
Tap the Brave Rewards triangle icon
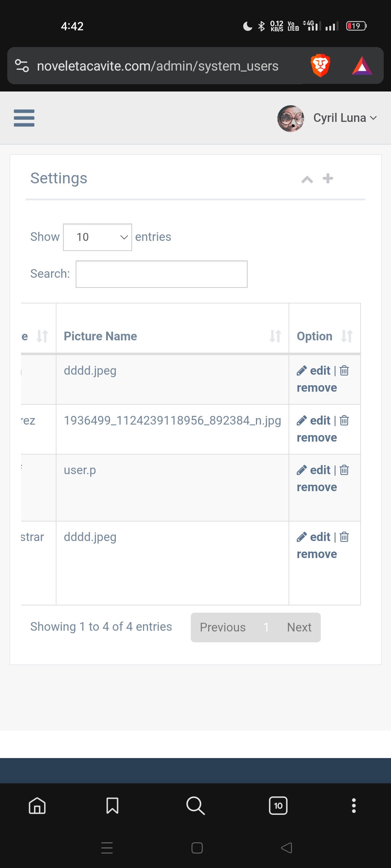click(362, 66)
